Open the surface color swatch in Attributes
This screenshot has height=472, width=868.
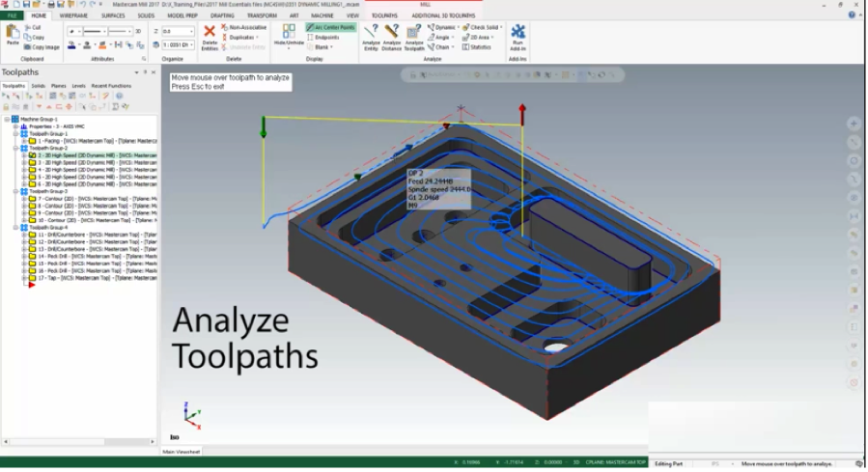point(103,45)
